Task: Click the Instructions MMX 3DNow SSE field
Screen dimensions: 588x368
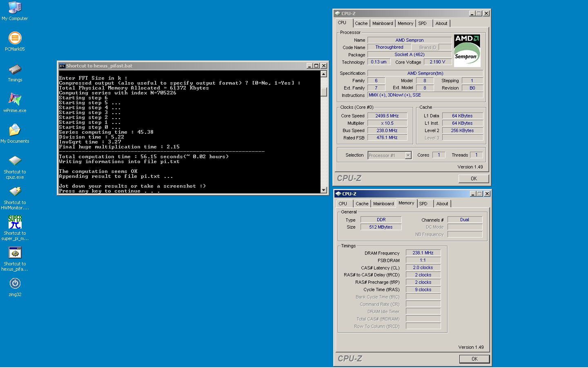Action: point(425,95)
